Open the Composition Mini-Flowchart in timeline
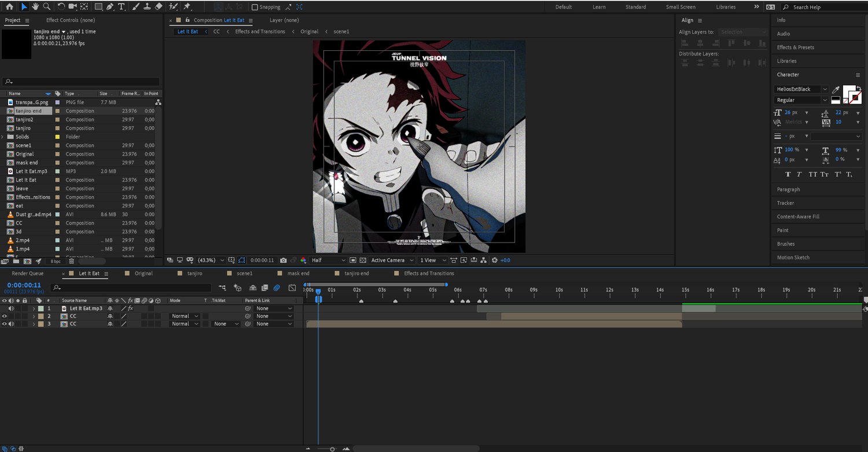This screenshot has width=868, height=452. pyautogui.click(x=223, y=288)
